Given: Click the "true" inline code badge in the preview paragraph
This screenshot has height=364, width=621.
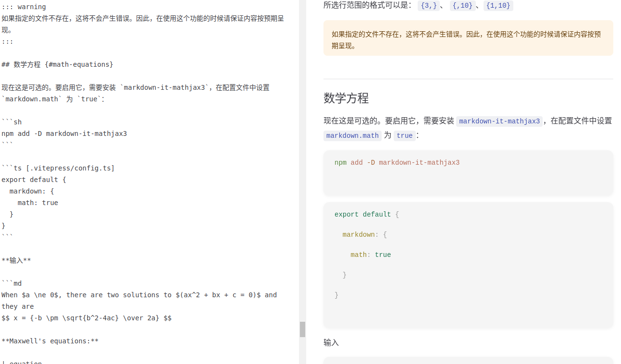Looking at the screenshot, I should pos(405,135).
